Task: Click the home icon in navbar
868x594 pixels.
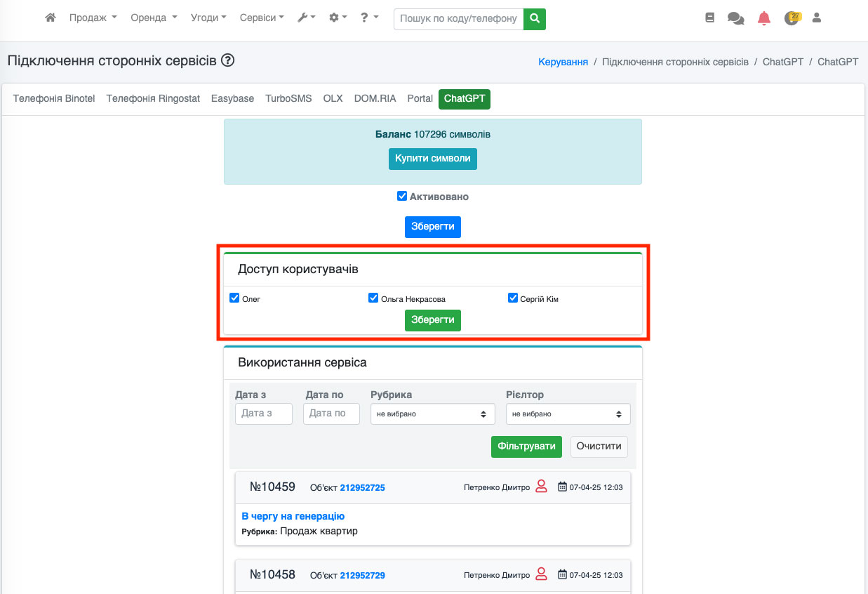Action: [50, 18]
